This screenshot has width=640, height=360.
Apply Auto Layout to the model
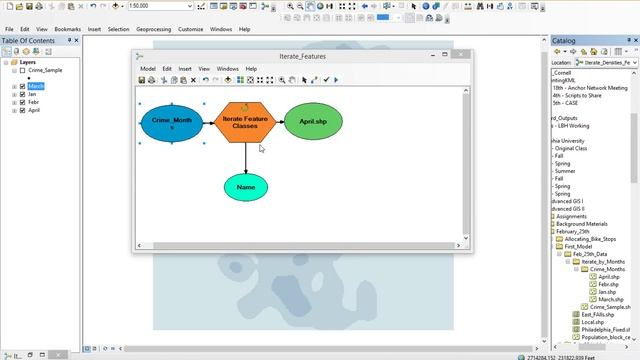click(240, 80)
